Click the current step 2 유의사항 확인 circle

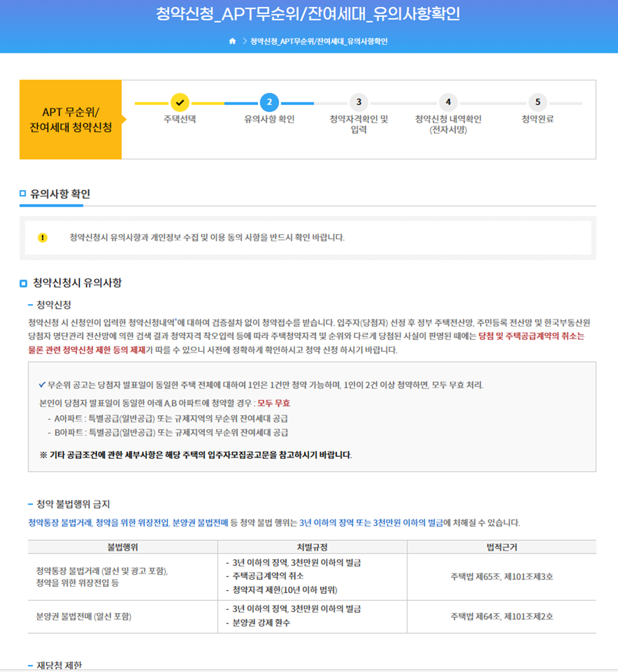click(x=270, y=103)
